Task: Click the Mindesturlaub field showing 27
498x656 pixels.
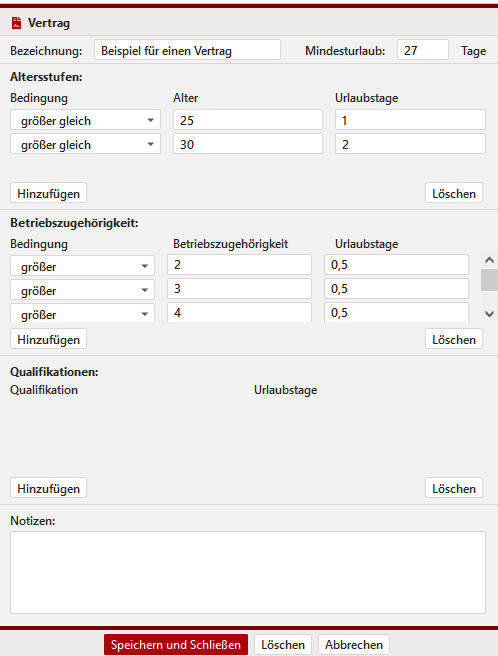Action: (423, 50)
